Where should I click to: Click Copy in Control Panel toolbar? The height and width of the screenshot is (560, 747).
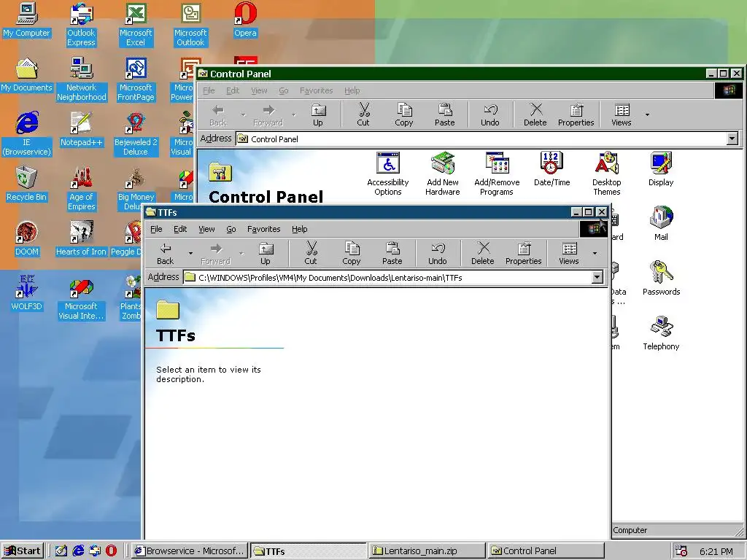pyautogui.click(x=403, y=114)
